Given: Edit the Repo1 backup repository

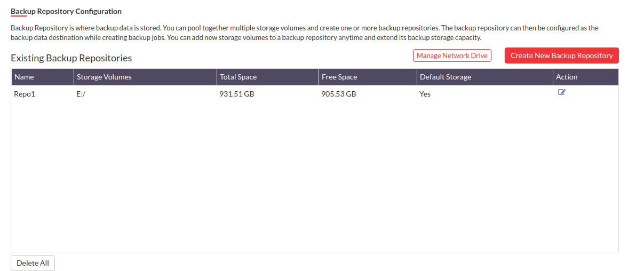Looking at the screenshot, I should point(561,92).
